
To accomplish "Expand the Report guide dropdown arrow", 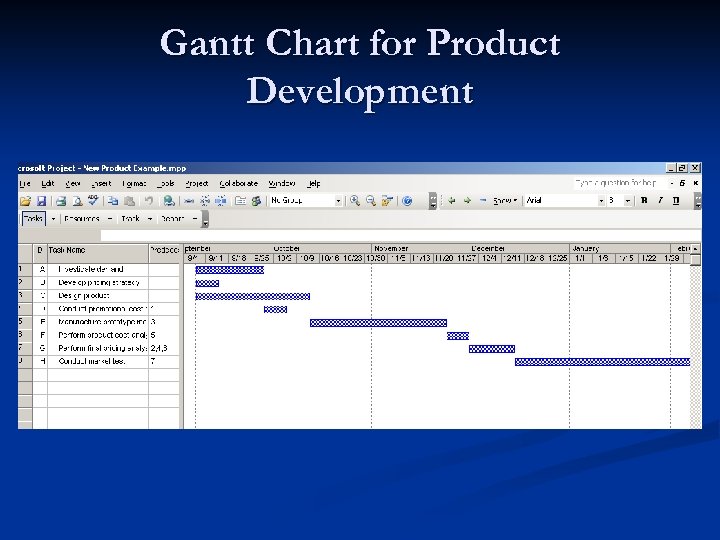I will (x=195, y=219).
